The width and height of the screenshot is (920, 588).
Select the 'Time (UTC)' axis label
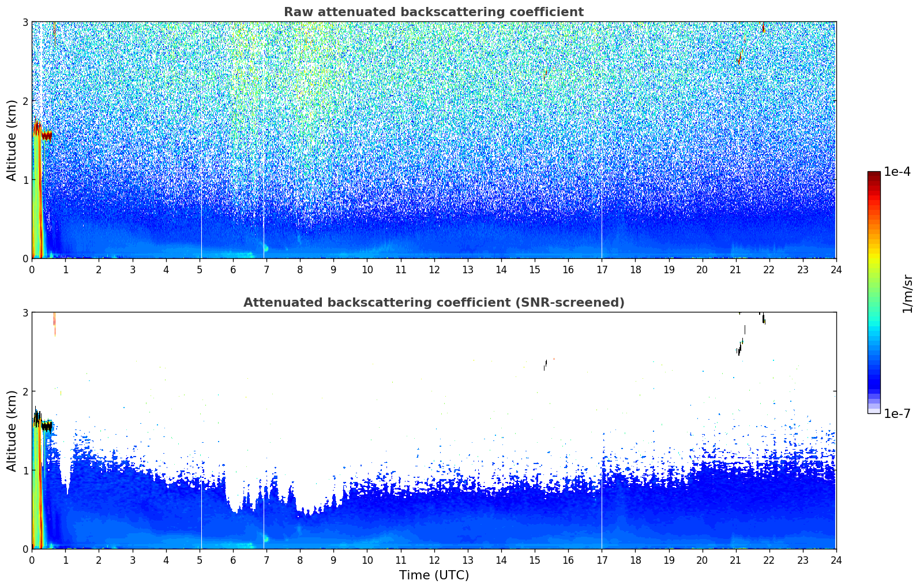(x=434, y=575)
